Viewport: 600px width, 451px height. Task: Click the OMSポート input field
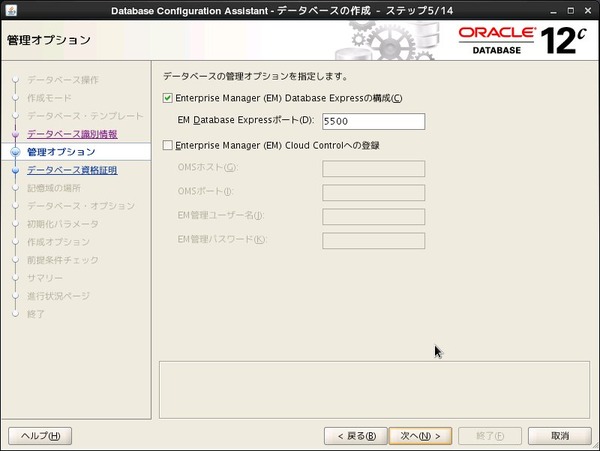[373, 192]
